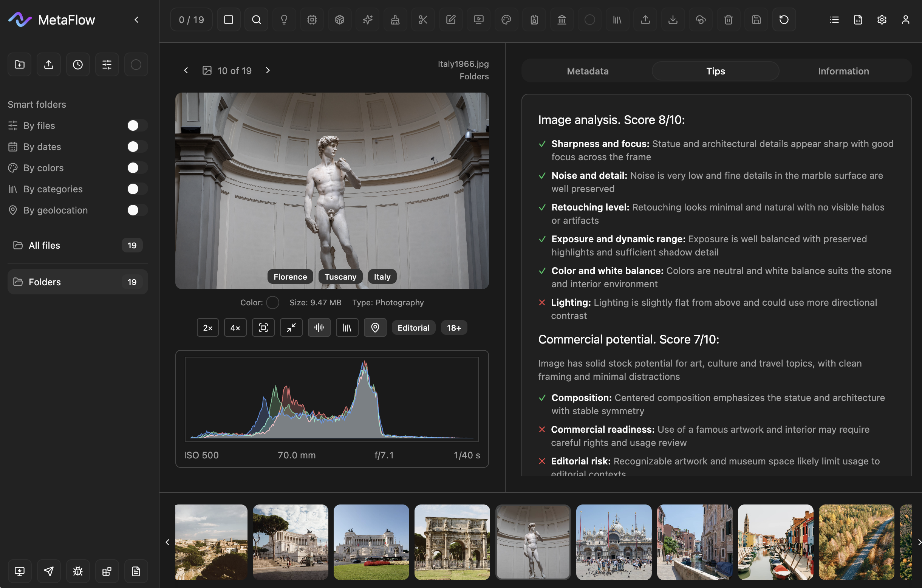Click the scissors crop icon
The width and height of the screenshot is (922, 588).
point(423,20)
